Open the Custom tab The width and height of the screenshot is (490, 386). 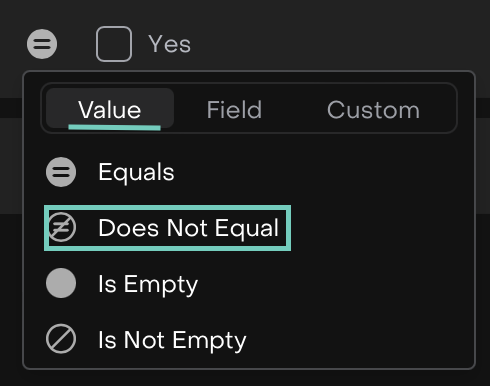tap(373, 110)
